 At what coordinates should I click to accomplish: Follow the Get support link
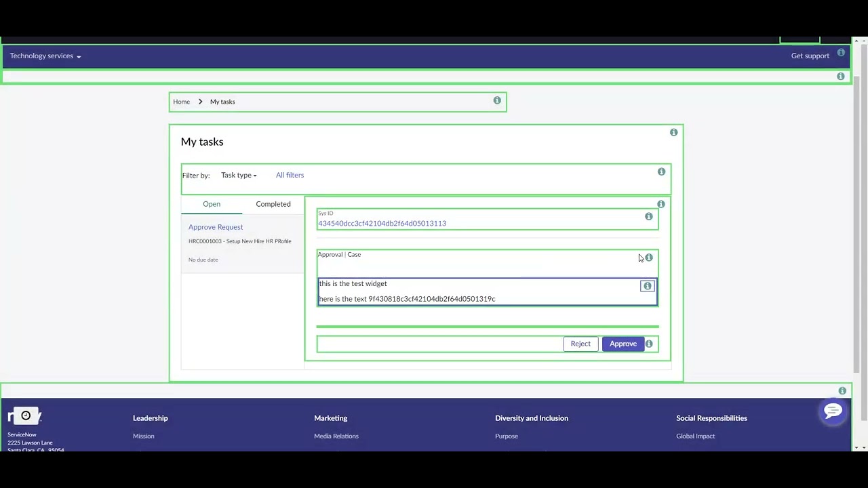(810, 56)
